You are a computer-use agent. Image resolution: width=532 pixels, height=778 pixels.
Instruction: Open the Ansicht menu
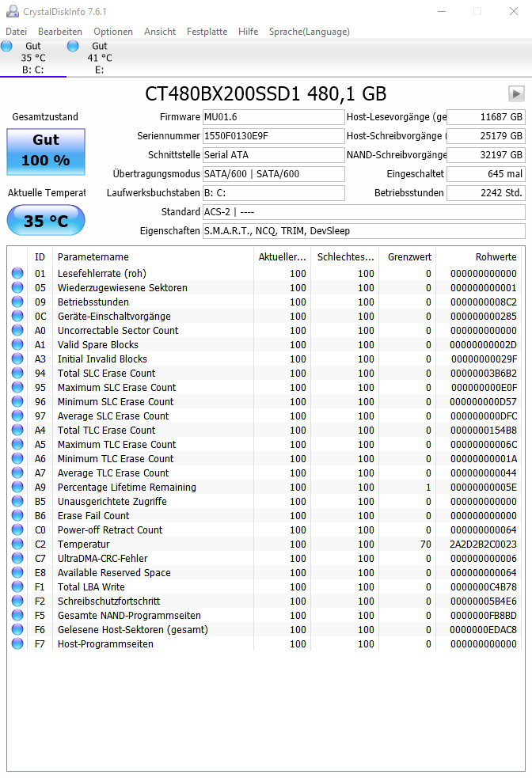pyautogui.click(x=160, y=31)
